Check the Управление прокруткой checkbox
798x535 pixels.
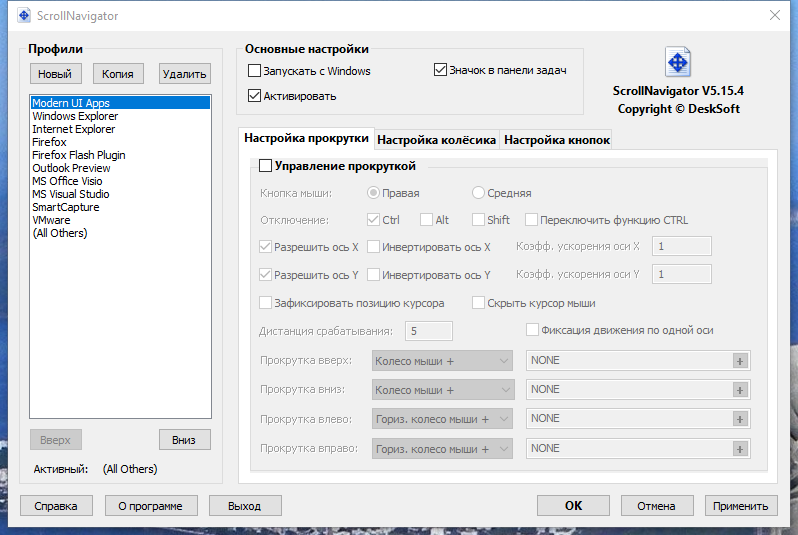coord(265,165)
